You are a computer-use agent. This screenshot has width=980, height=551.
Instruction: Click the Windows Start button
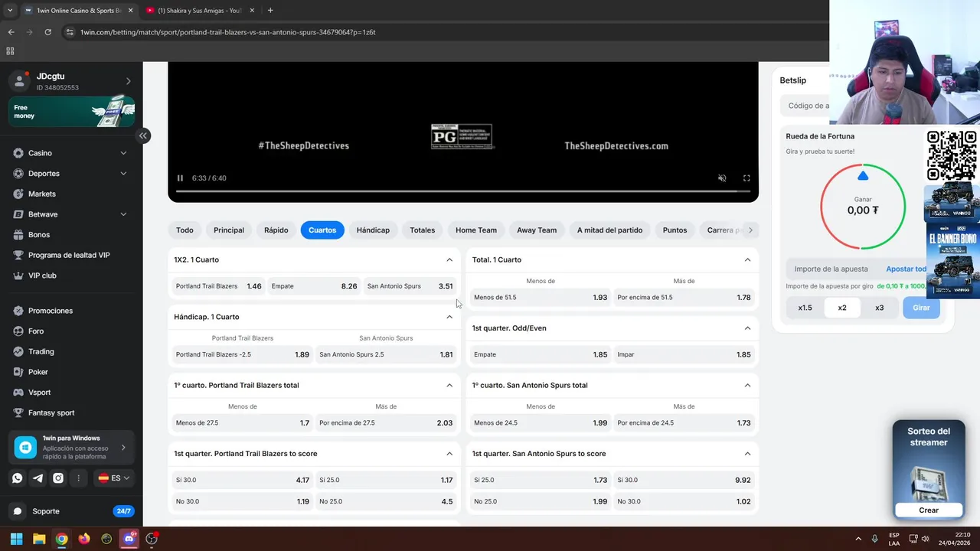16,539
